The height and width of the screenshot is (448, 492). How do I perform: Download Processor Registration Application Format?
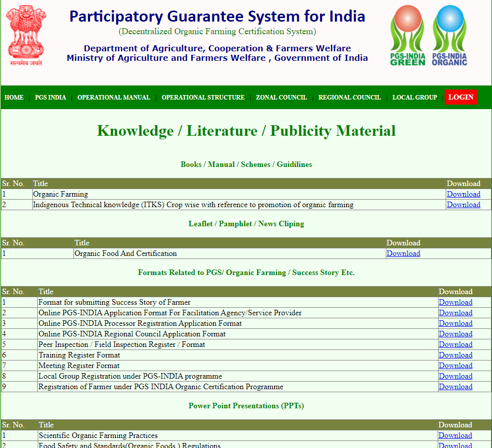(x=455, y=323)
